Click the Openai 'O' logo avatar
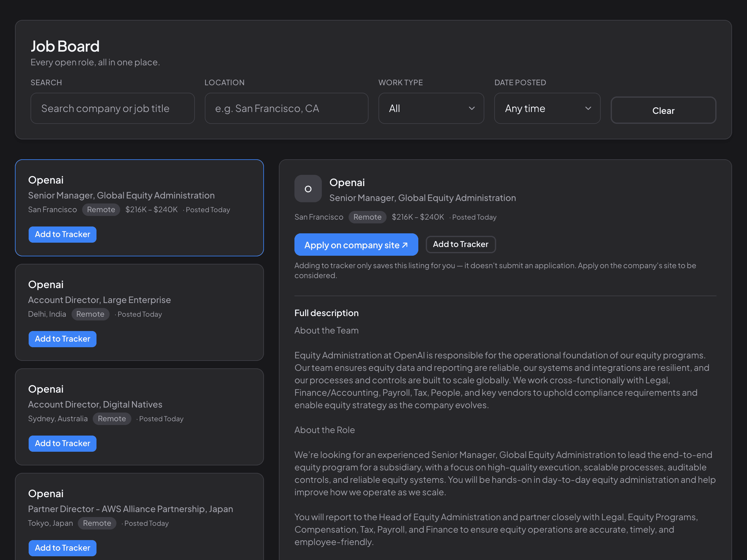The height and width of the screenshot is (560, 747). [x=308, y=189]
